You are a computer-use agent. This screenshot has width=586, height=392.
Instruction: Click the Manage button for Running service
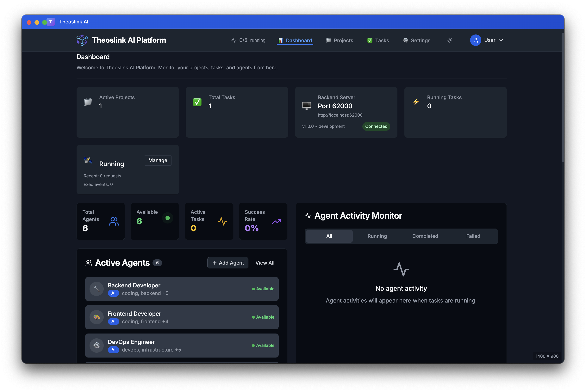tap(158, 160)
